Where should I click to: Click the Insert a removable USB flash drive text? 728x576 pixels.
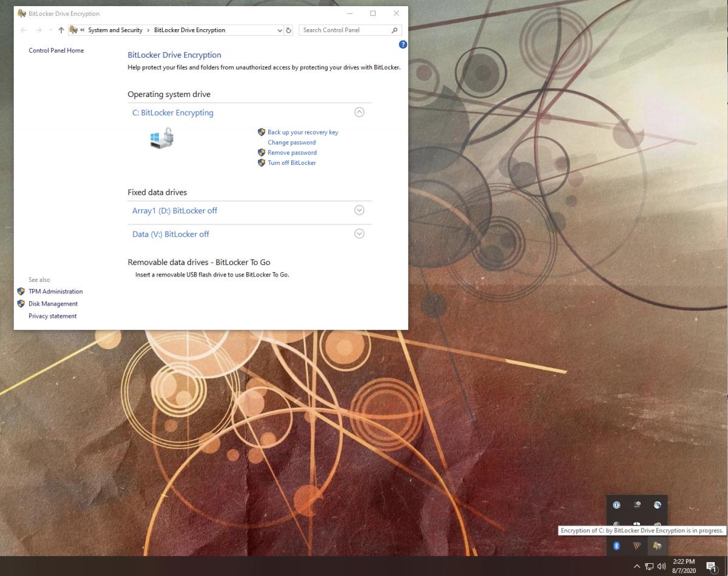click(212, 275)
